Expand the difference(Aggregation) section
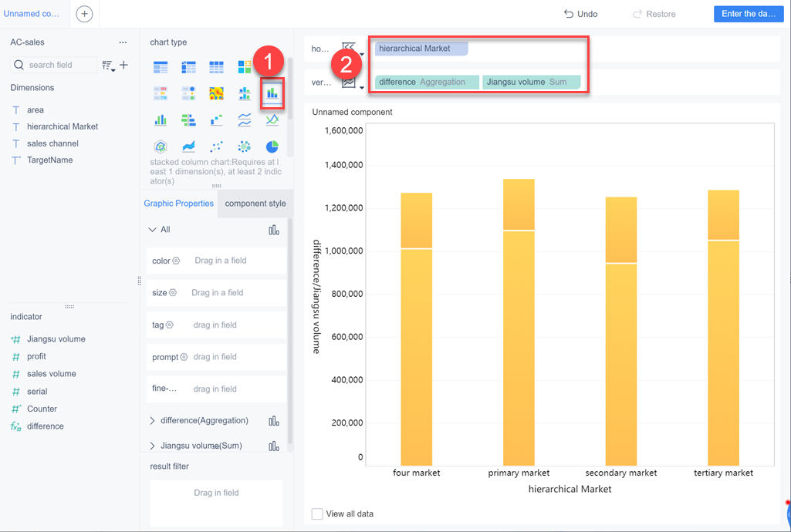 pos(152,421)
